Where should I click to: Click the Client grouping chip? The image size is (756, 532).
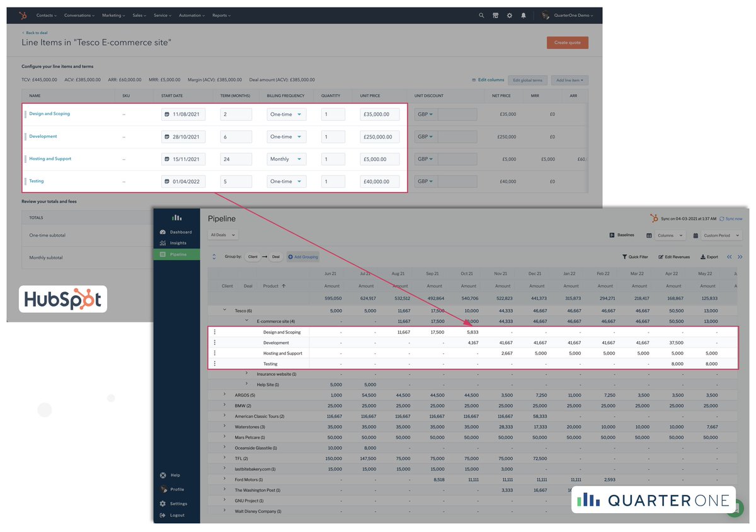coord(253,257)
